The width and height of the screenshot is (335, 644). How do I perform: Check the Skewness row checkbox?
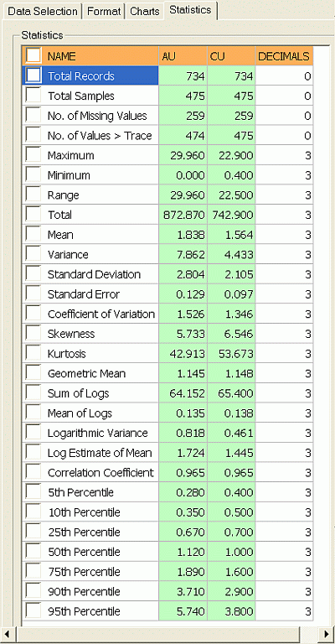point(33,333)
